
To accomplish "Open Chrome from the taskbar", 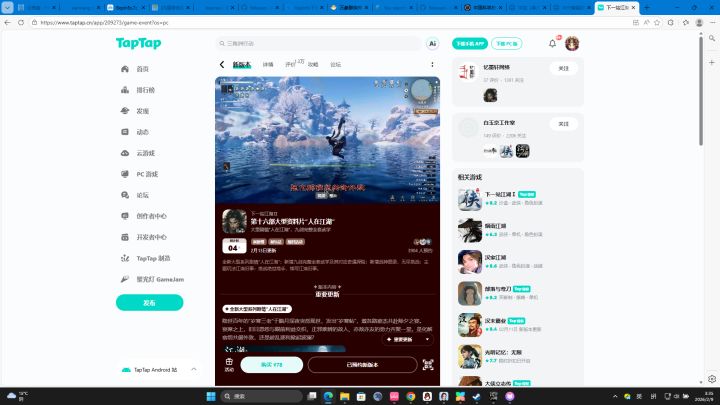I will (x=411, y=396).
